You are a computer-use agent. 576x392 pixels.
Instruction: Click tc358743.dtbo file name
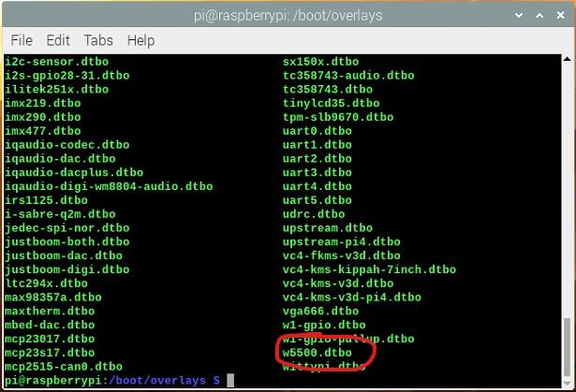point(328,90)
